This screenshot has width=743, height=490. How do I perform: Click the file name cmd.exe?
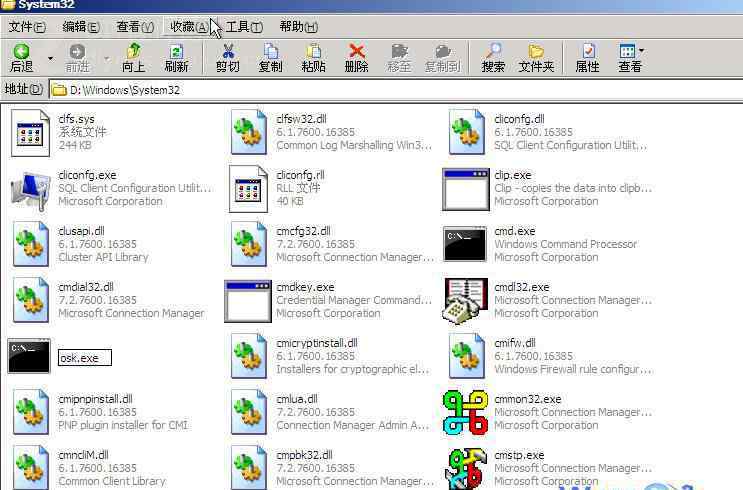[x=515, y=231]
